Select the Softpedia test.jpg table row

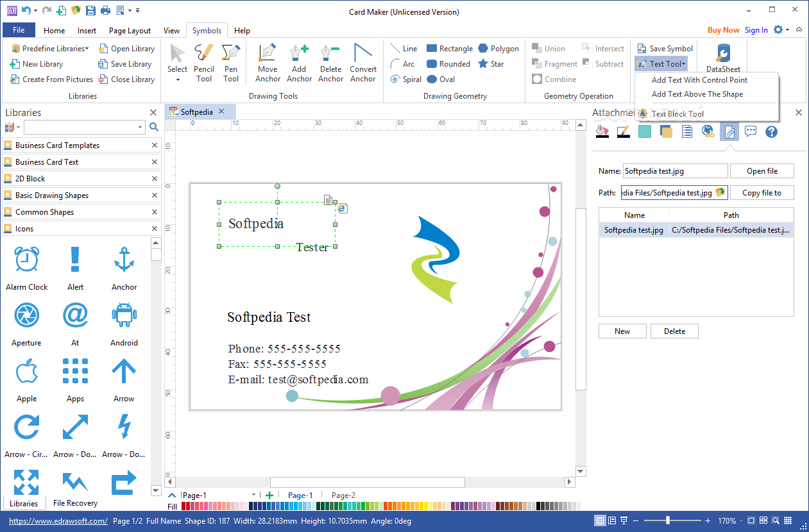tap(696, 230)
